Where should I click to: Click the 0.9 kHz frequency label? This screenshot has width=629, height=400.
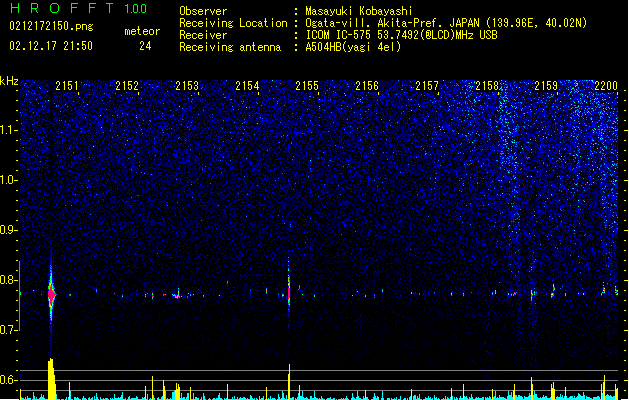[9, 230]
